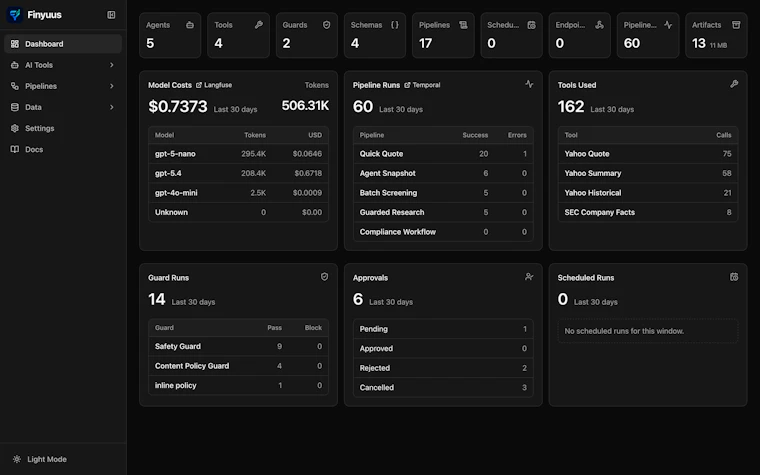Select the inline policy guard row
The width and height of the screenshot is (760, 475).
pos(238,385)
